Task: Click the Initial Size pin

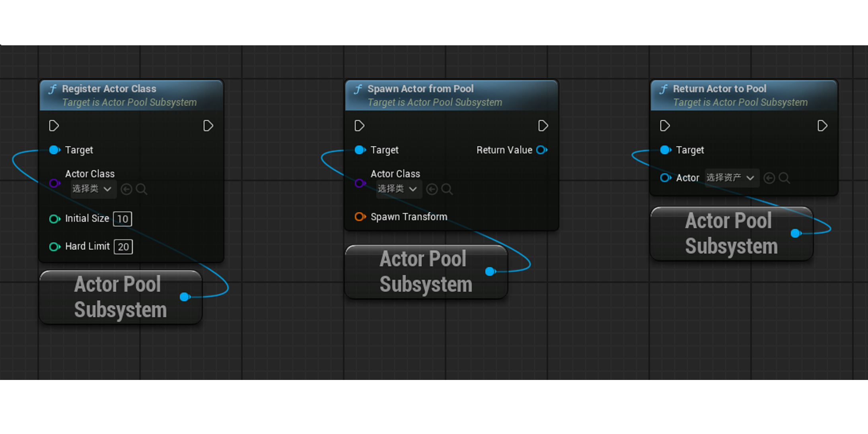Action: click(54, 219)
